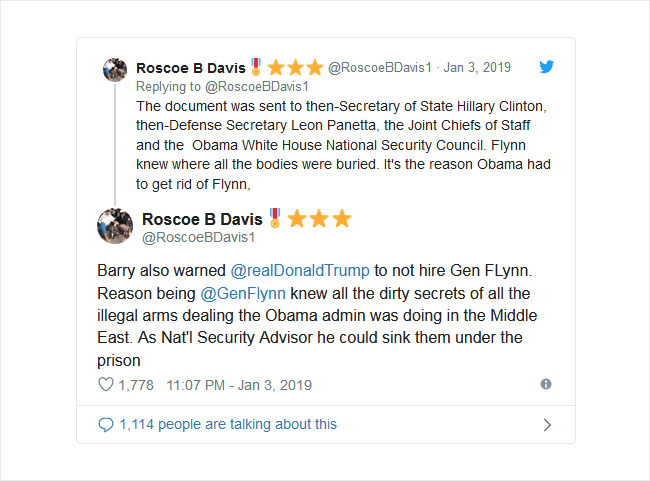Click the small avatar on the reply tweet

point(115,69)
